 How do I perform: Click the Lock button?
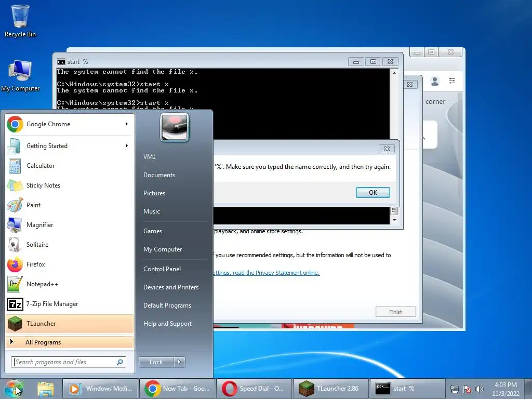[156, 362]
